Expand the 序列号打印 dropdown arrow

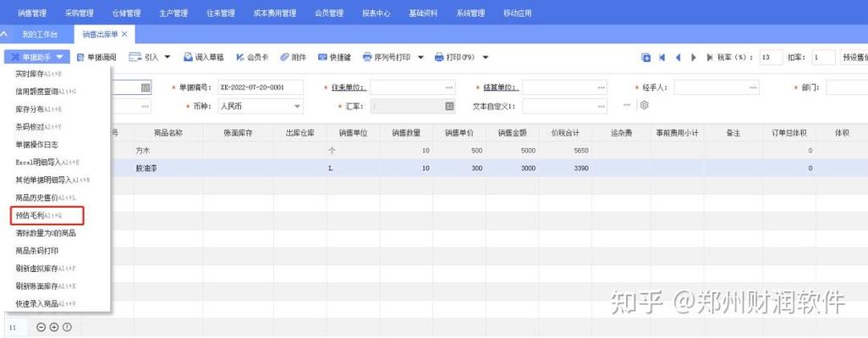tap(420, 57)
